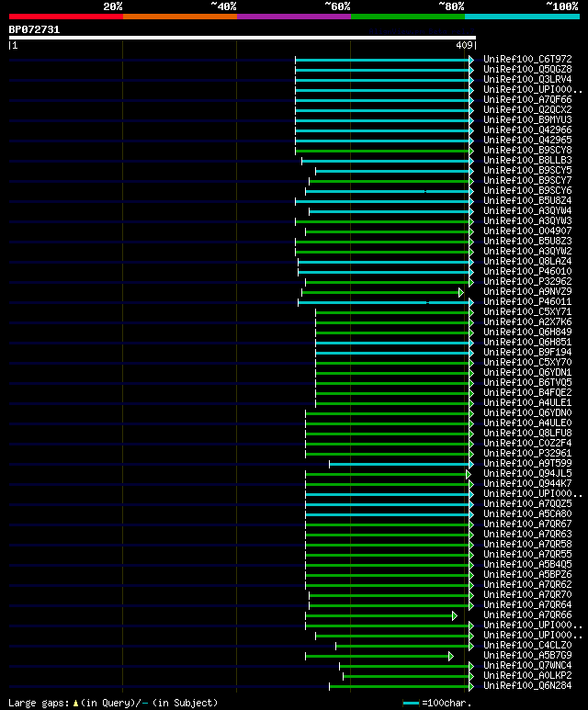The width and height of the screenshot is (588, 710).
Task: Select the UniRef100_A7QR66 label
Action: pyautogui.click(x=527, y=614)
